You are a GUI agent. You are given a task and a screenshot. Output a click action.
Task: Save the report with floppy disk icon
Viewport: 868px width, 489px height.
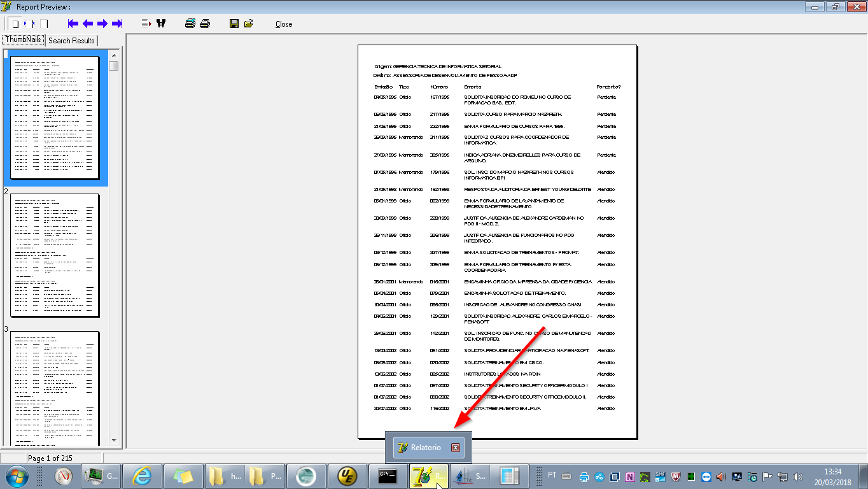234,24
